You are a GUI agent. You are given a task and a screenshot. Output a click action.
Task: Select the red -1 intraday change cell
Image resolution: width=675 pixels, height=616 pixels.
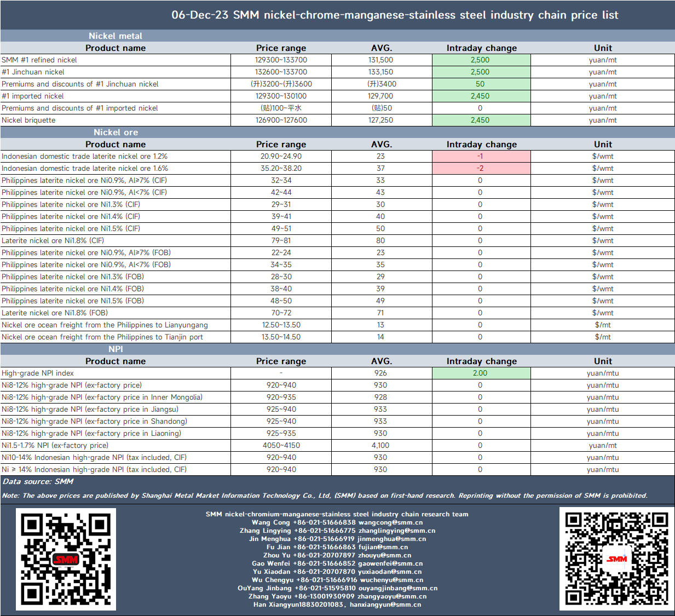pyautogui.click(x=481, y=157)
